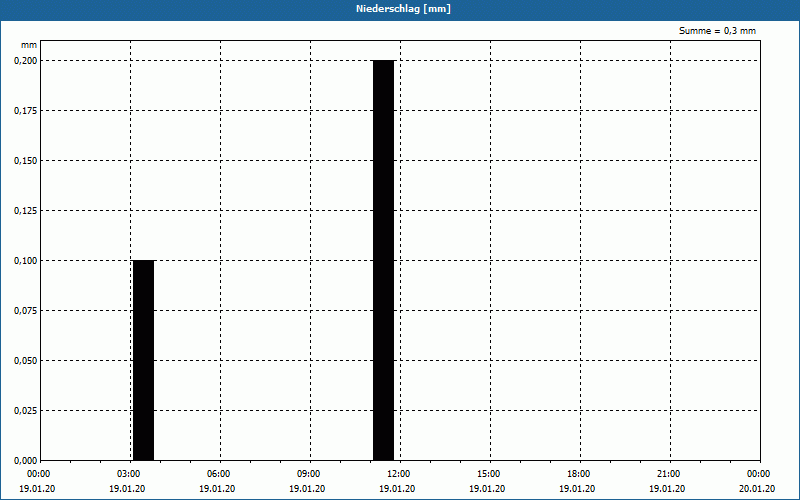
Task: Click the 03:00 time axis label
Action: pos(128,474)
